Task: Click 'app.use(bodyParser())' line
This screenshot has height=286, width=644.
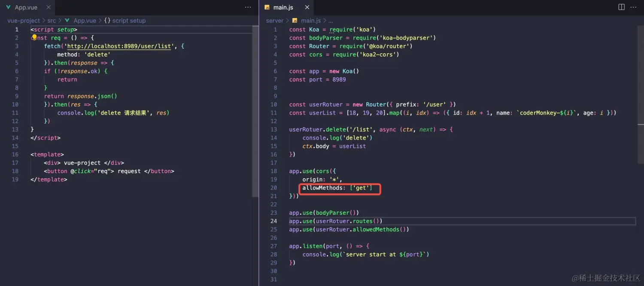Action: pos(324,213)
